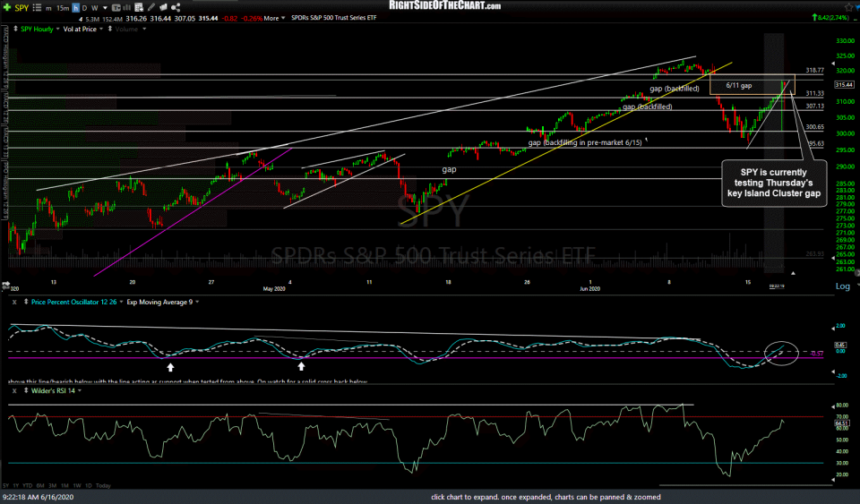This screenshot has width=860, height=504.
Task: Select the 5Y range
Action: click(x=5, y=485)
